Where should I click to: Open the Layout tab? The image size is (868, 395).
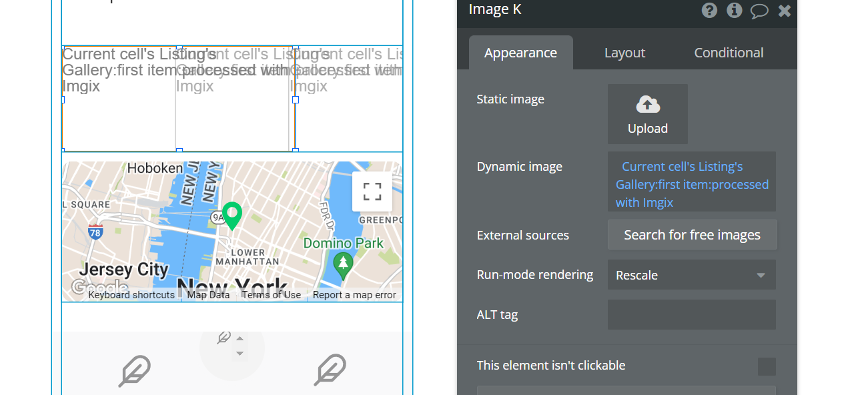click(x=624, y=53)
